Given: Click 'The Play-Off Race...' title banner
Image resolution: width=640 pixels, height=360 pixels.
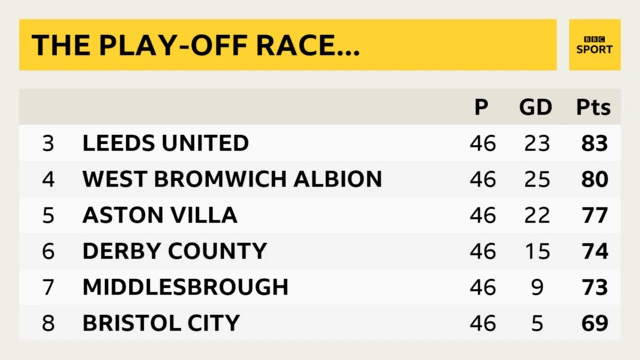Looking at the screenshot, I should click(288, 45).
